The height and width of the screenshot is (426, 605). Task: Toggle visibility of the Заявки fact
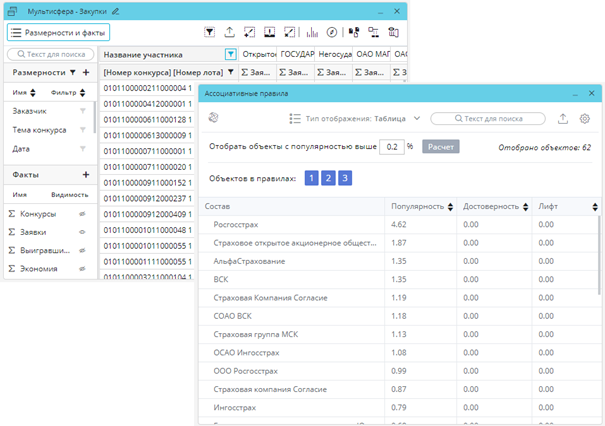pos(83,232)
